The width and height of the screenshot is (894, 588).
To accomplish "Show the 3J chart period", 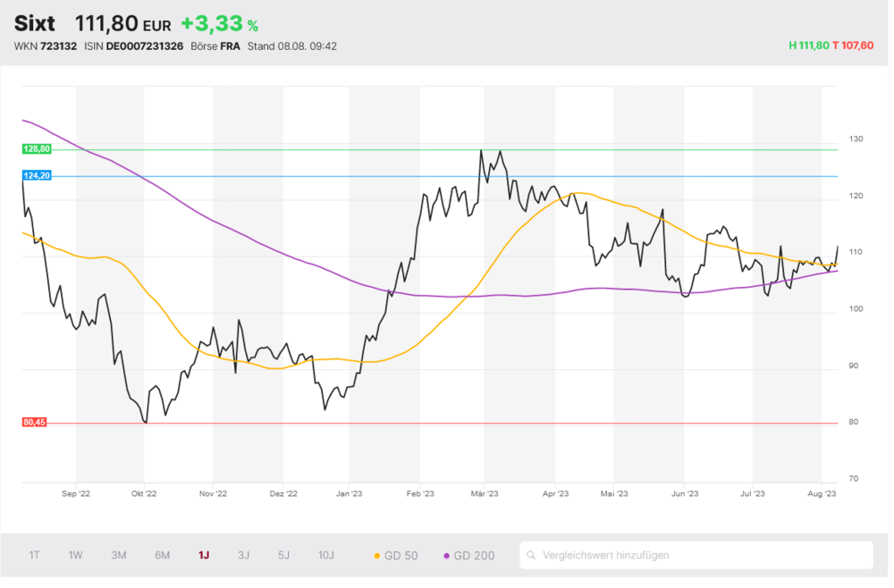I will [243, 555].
